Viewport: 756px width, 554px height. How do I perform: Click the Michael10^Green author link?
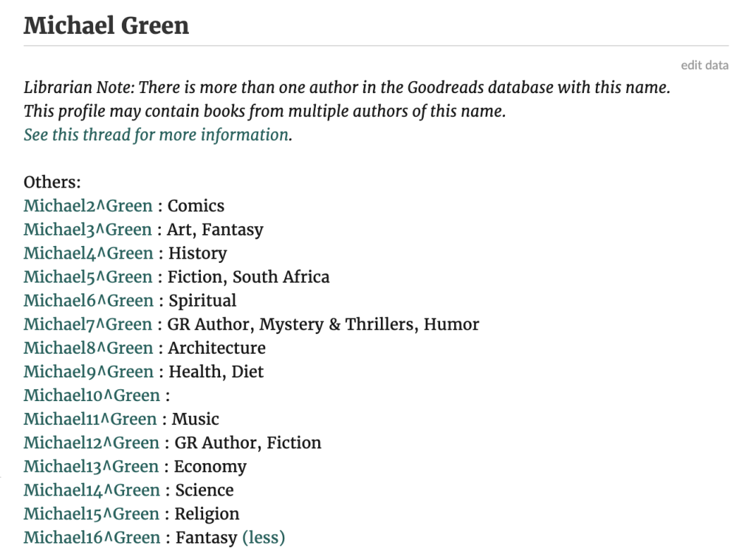pyautogui.click(x=92, y=395)
